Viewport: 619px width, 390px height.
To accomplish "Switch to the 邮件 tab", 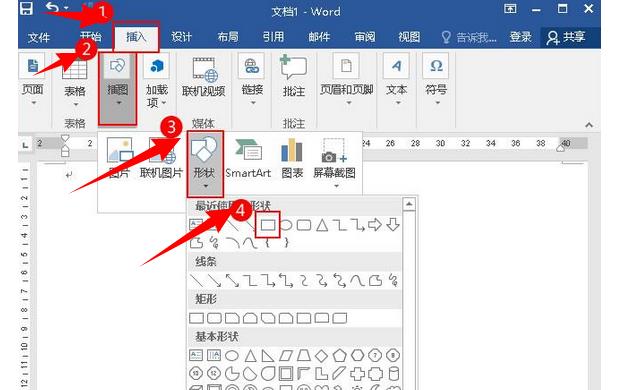I will [x=319, y=37].
